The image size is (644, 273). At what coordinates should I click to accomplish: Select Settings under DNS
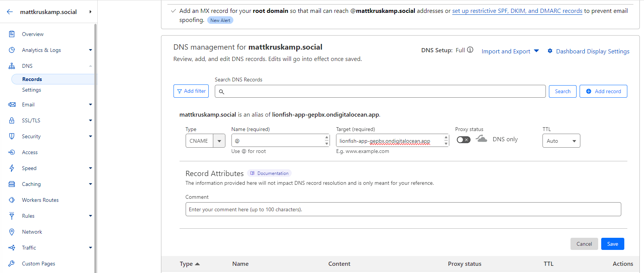pos(31,90)
